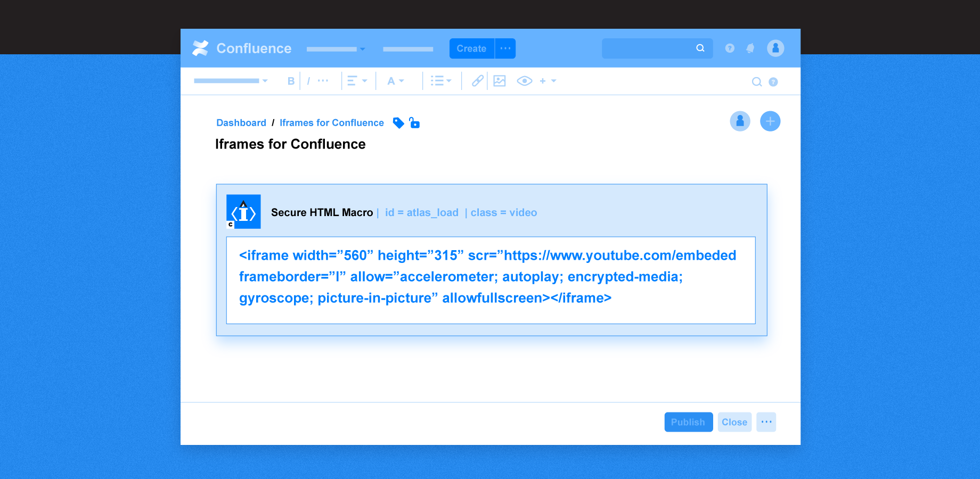This screenshot has width=980, height=479.
Task: Click the Confluence logo icon
Action: (200, 48)
